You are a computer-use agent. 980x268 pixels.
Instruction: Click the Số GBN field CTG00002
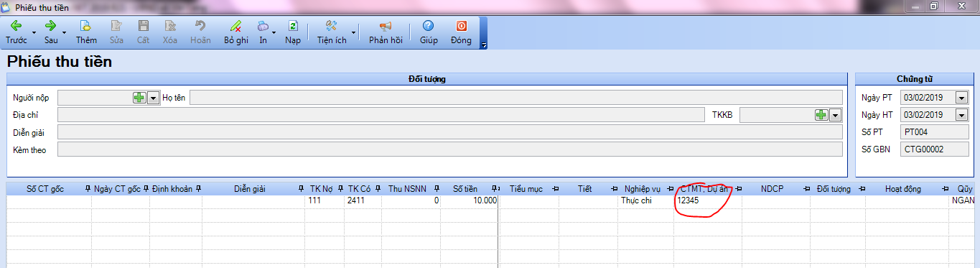click(935, 149)
